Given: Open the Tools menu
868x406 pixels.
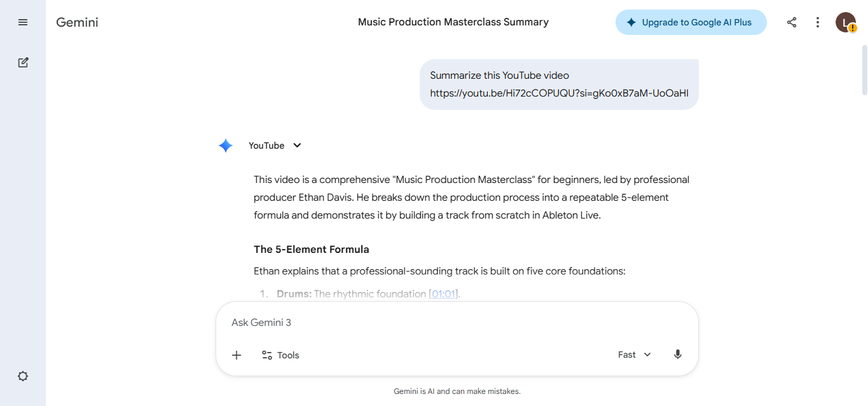Looking at the screenshot, I should 280,355.
